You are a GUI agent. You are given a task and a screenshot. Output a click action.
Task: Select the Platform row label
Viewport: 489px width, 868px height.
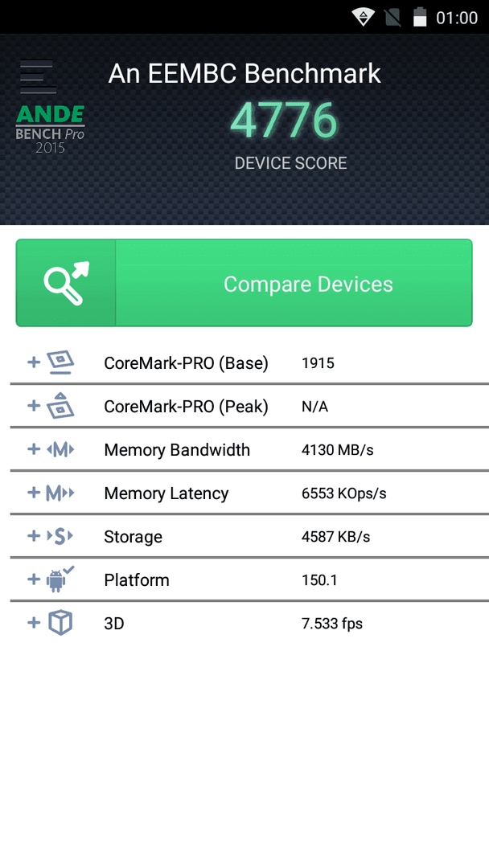coord(137,579)
